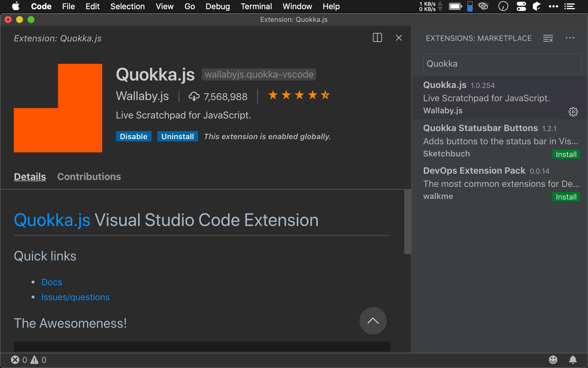Select DevOps Extension Pack result title
588x368 pixels.
pos(474,170)
